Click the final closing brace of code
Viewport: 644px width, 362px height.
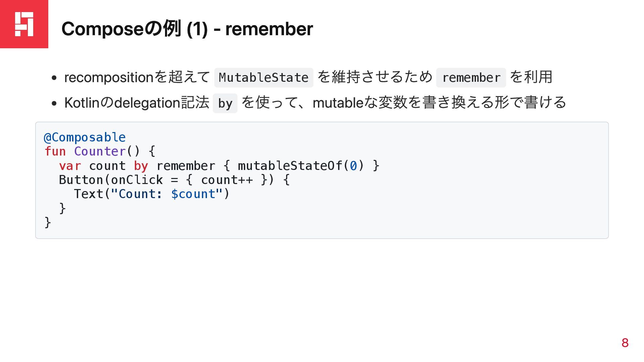click(x=48, y=222)
